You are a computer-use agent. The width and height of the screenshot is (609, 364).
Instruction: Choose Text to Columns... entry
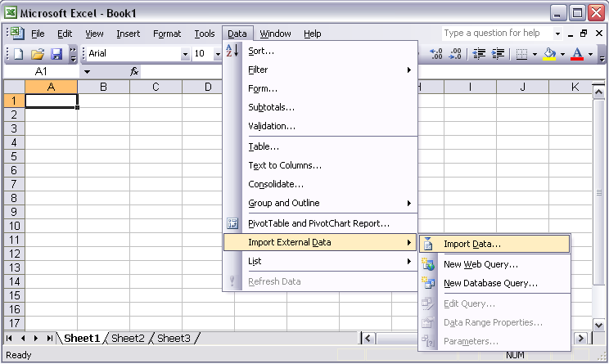click(x=320, y=165)
